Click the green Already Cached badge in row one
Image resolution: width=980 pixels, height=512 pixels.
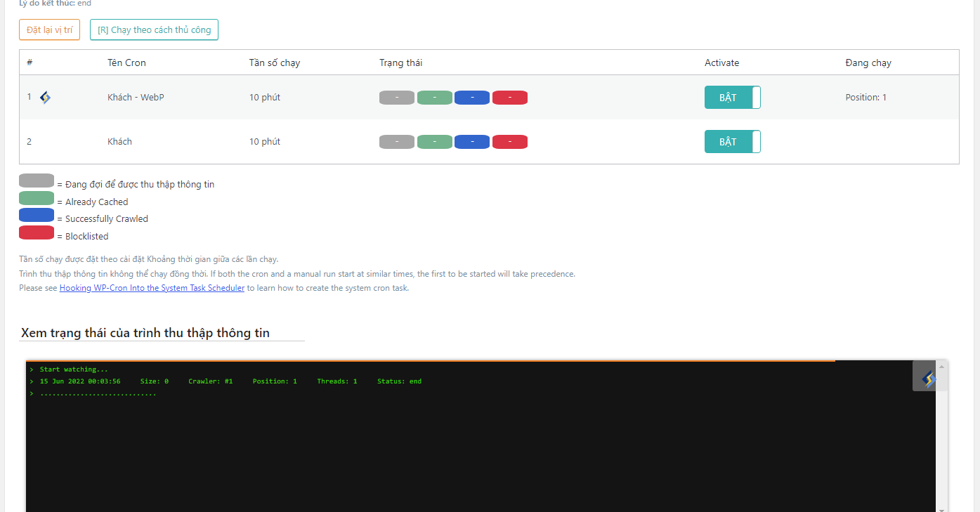click(x=434, y=97)
